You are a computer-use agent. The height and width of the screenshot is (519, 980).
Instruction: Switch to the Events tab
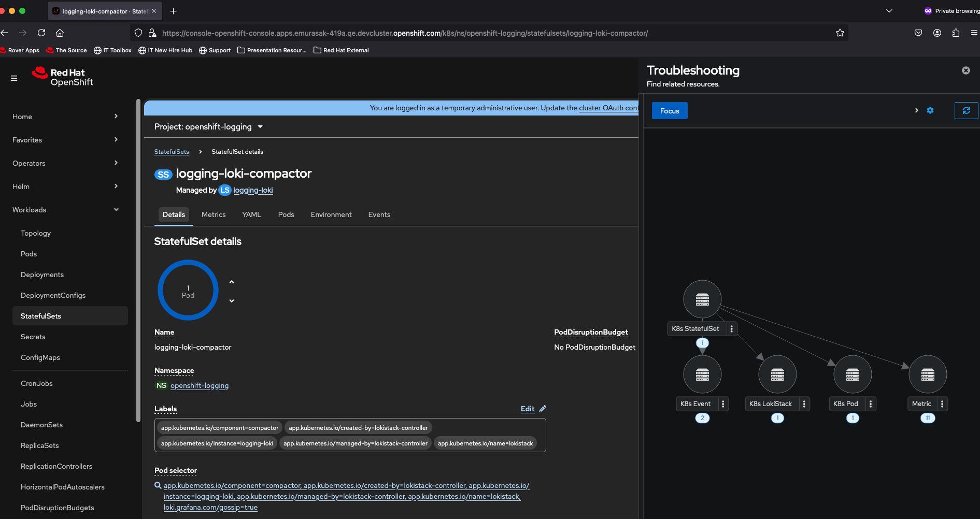coord(379,214)
